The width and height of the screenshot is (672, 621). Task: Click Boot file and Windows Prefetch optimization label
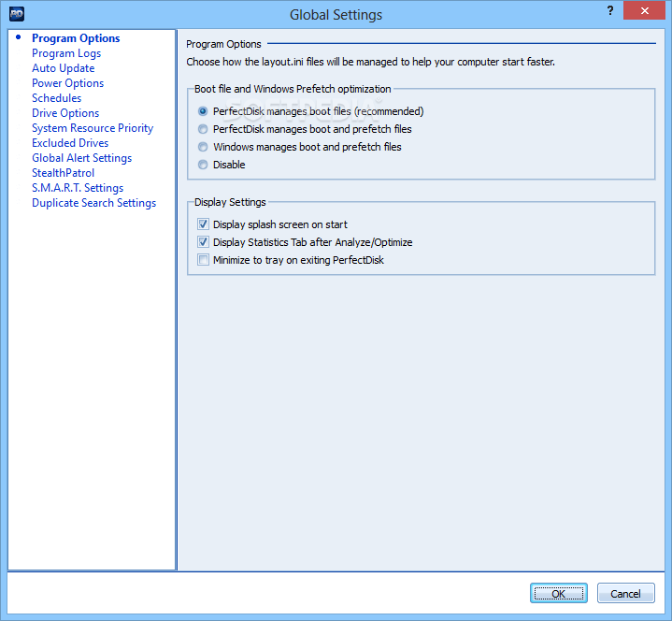(293, 89)
